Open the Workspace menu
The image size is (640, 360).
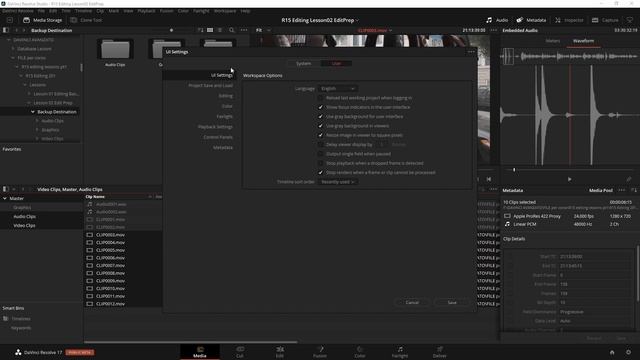pos(225,11)
